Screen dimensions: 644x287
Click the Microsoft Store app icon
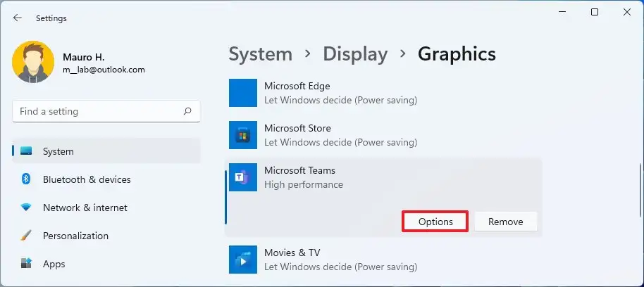click(242, 135)
